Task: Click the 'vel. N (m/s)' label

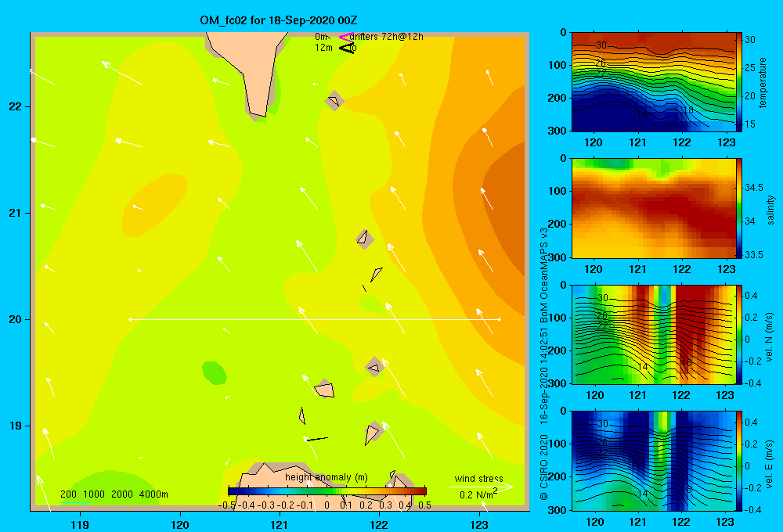Action: (769, 337)
